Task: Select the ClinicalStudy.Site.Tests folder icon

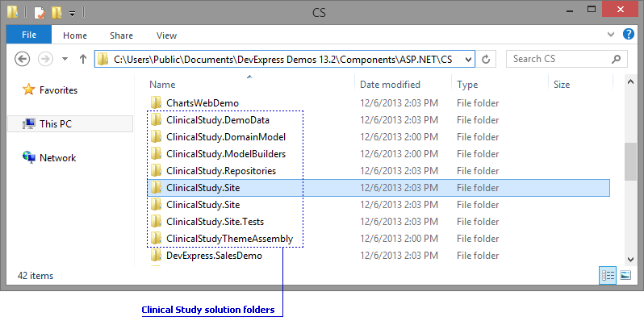Action: 156,221
